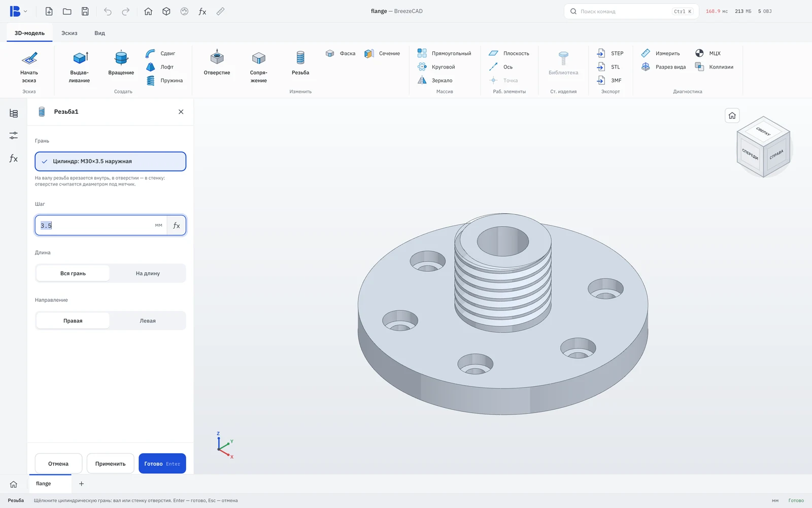Click the Цилиндр M30×3.5 face selector

point(111,162)
